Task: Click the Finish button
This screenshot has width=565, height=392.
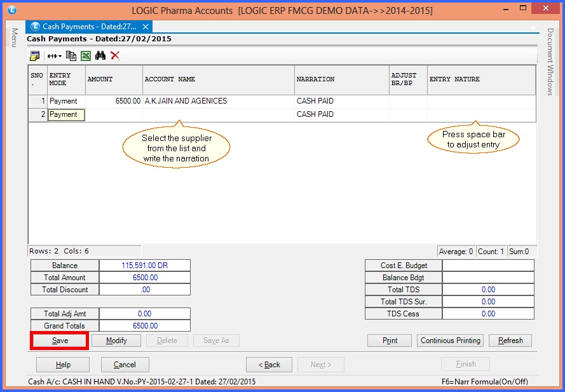Action: tap(466, 364)
